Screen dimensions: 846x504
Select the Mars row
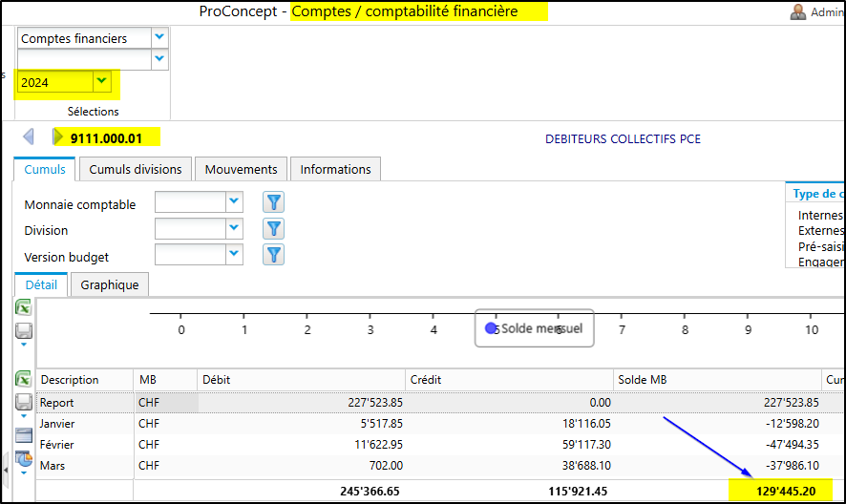440,466
